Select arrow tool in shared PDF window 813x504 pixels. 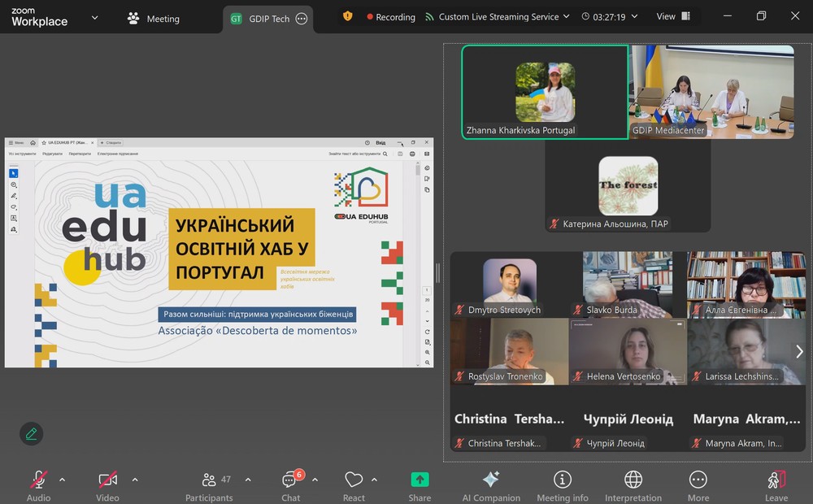(x=14, y=173)
